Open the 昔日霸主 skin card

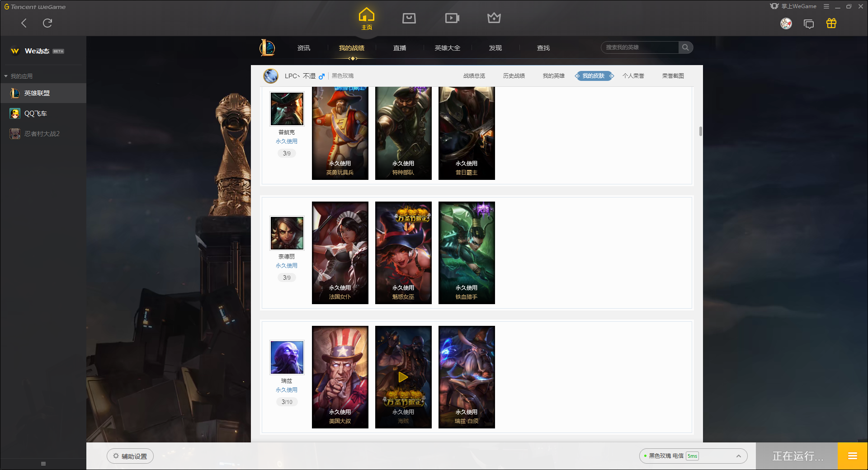point(467,133)
